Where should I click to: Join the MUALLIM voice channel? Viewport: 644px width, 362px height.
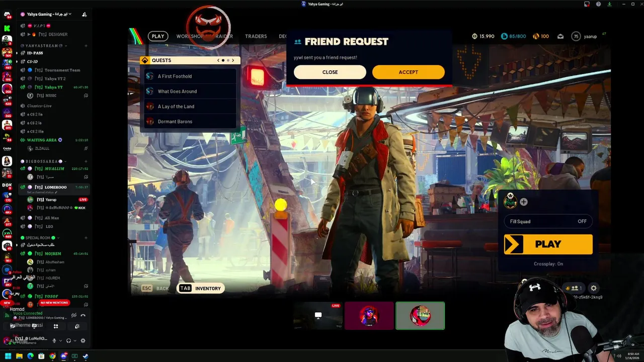tap(53, 169)
